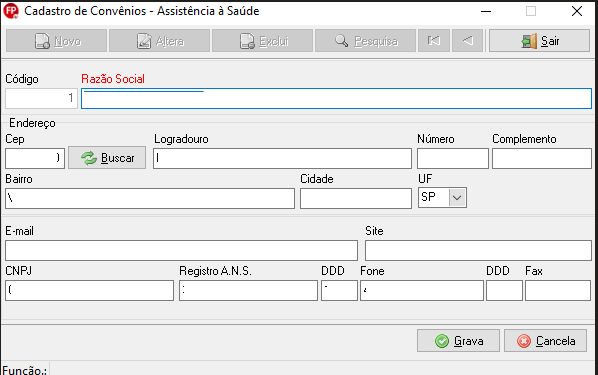598x375 pixels.
Task: Click into the CNPJ field
Action: point(90,291)
